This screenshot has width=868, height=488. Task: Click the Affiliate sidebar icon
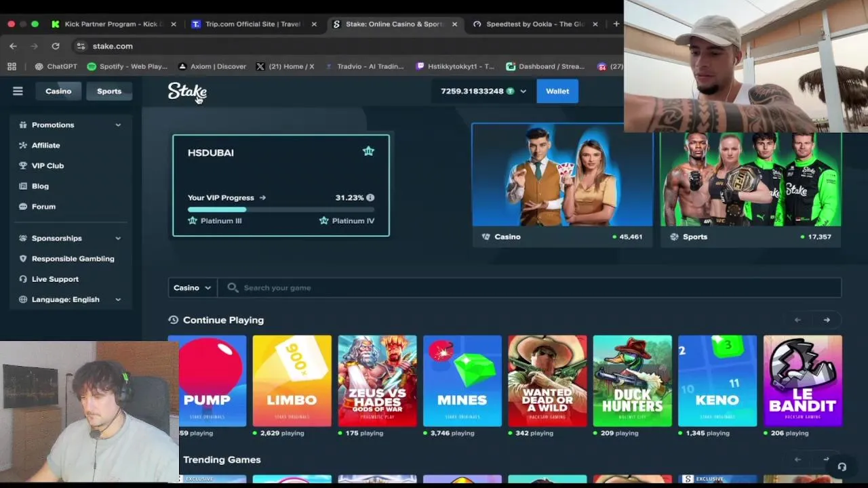pos(23,145)
